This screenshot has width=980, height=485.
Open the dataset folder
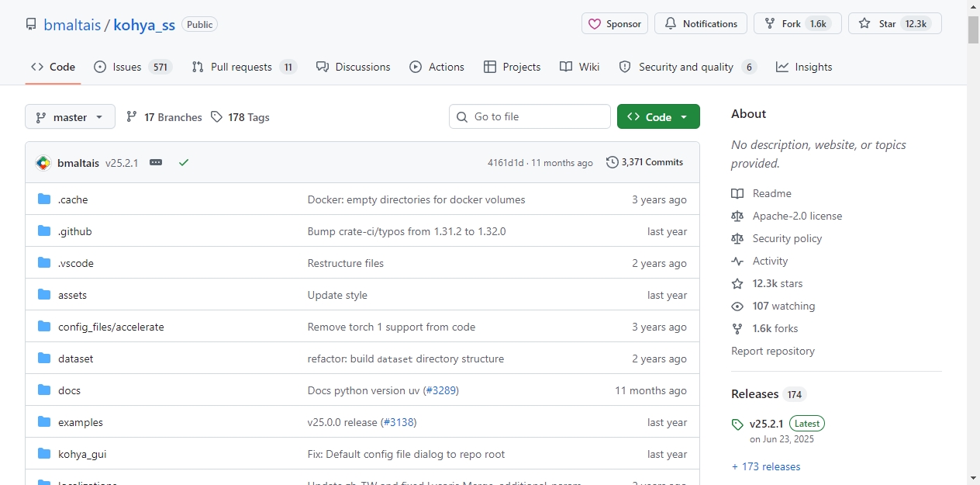tap(75, 359)
